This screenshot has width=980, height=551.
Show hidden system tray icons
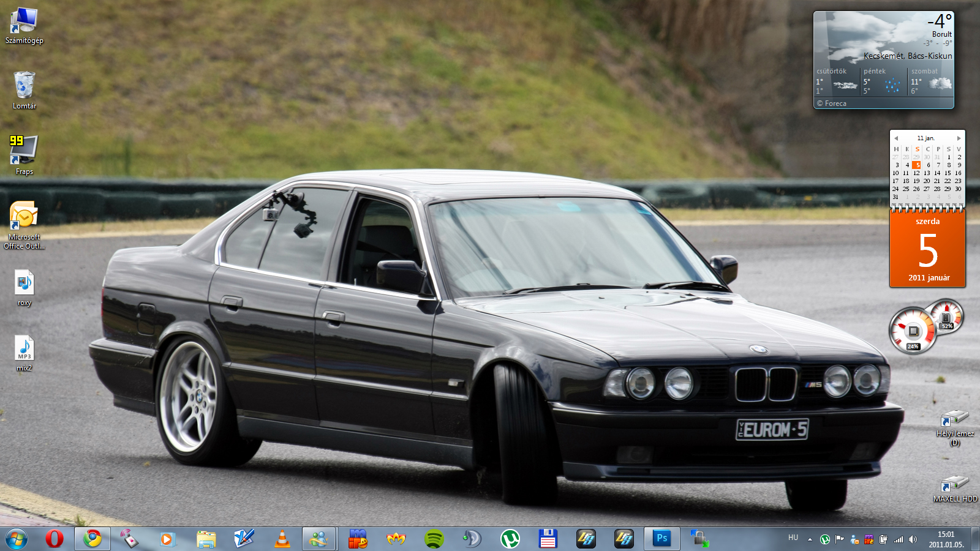pyautogui.click(x=810, y=539)
